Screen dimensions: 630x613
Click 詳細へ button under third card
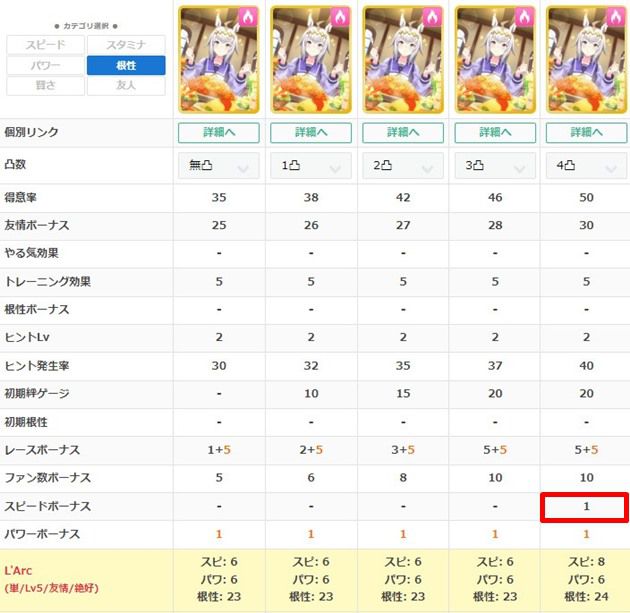tap(403, 133)
